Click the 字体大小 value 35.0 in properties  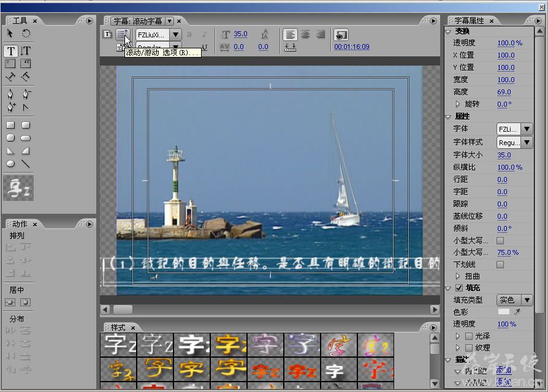tap(504, 155)
